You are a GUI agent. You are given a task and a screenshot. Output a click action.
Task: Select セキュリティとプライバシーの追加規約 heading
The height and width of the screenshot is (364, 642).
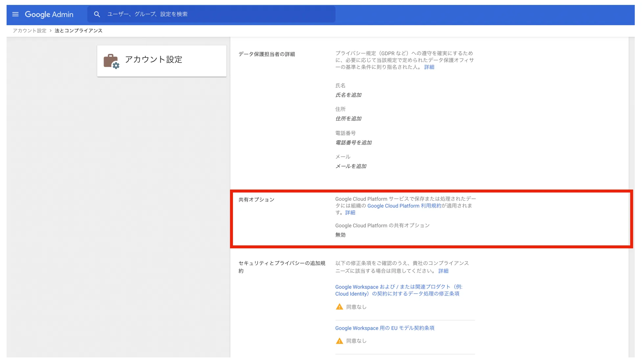click(x=282, y=267)
